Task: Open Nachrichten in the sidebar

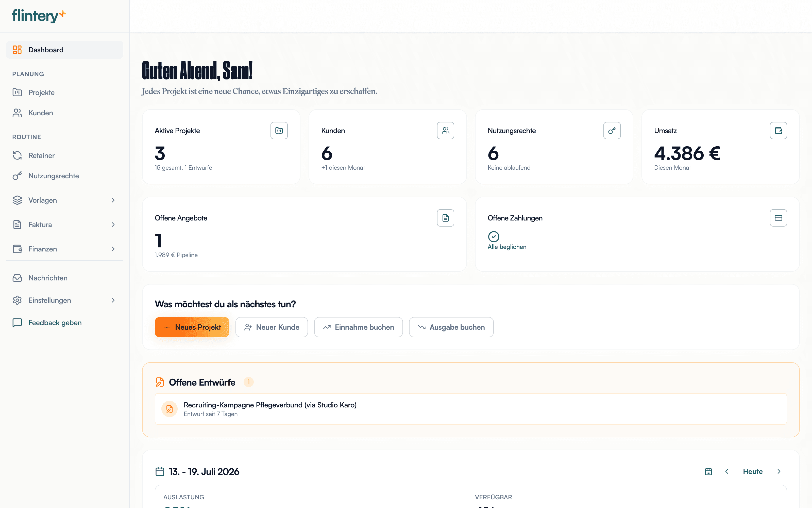Action: point(64,278)
